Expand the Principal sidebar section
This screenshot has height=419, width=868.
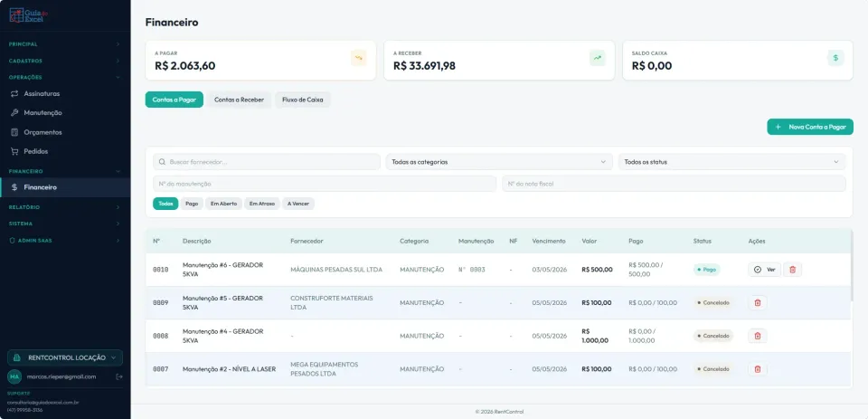pyautogui.click(x=65, y=43)
